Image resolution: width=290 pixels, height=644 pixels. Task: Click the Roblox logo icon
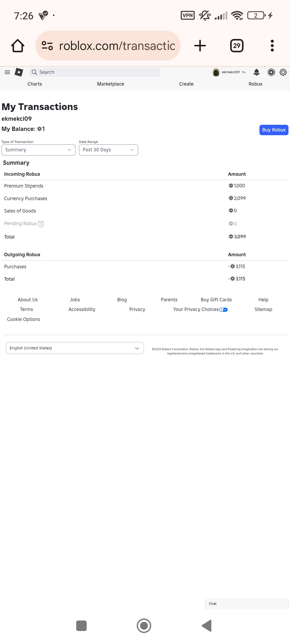(x=19, y=72)
